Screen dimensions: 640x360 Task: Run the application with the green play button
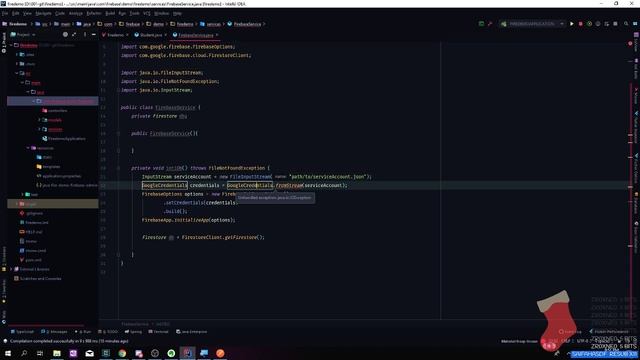point(571,24)
